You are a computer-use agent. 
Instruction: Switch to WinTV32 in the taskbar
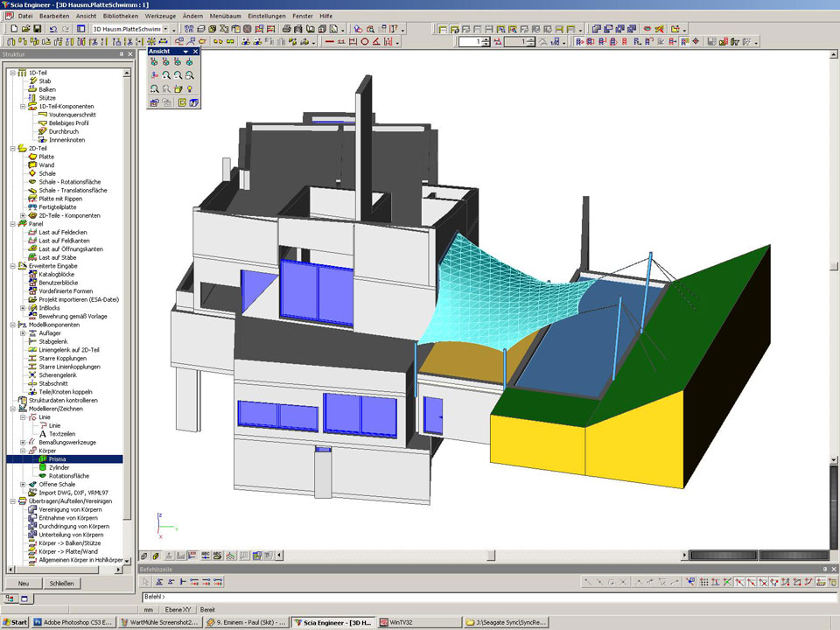(402, 622)
